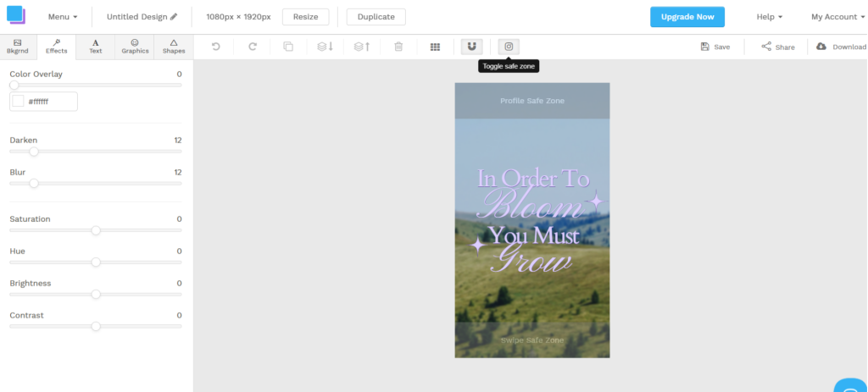Click the Upgrade Now button
The image size is (868, 392).
687,17
